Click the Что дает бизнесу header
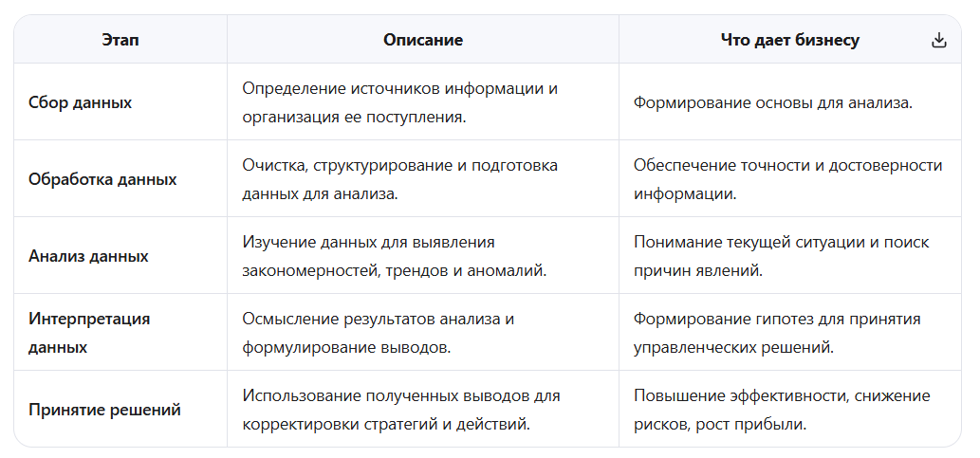Screen dimensions: 980x458 click(790, 40)
